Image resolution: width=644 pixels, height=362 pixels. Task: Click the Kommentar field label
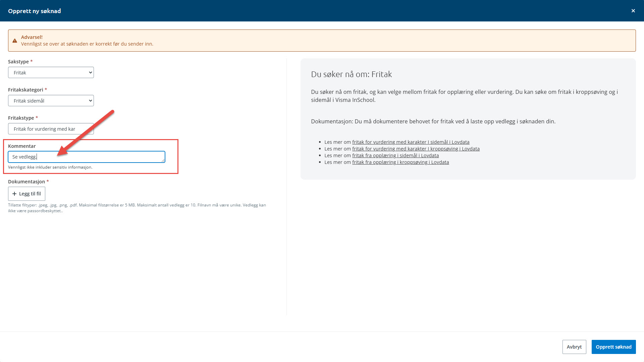point(22,146)
